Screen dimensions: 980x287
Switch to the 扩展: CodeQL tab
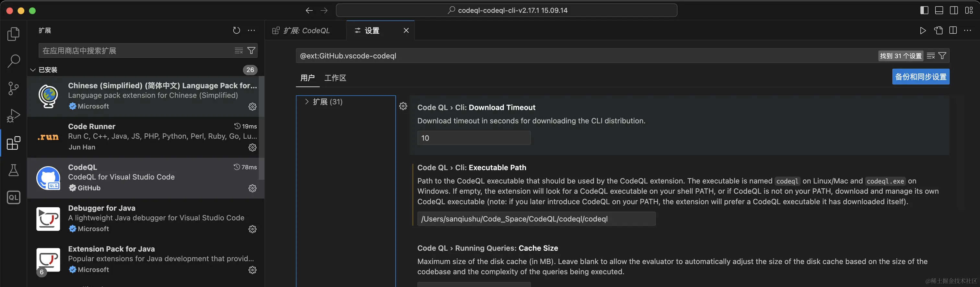(x=306, y=30)
